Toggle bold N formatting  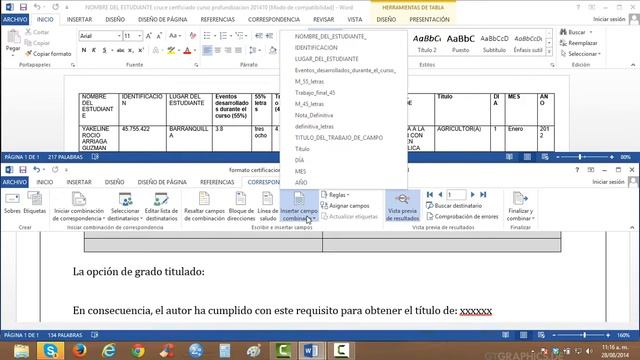[84, 50]
